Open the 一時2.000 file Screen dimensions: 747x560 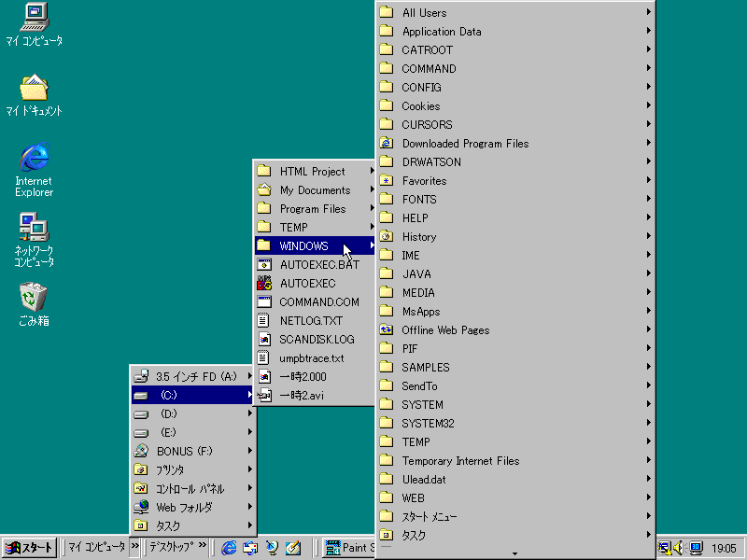[x=315, y=377]
